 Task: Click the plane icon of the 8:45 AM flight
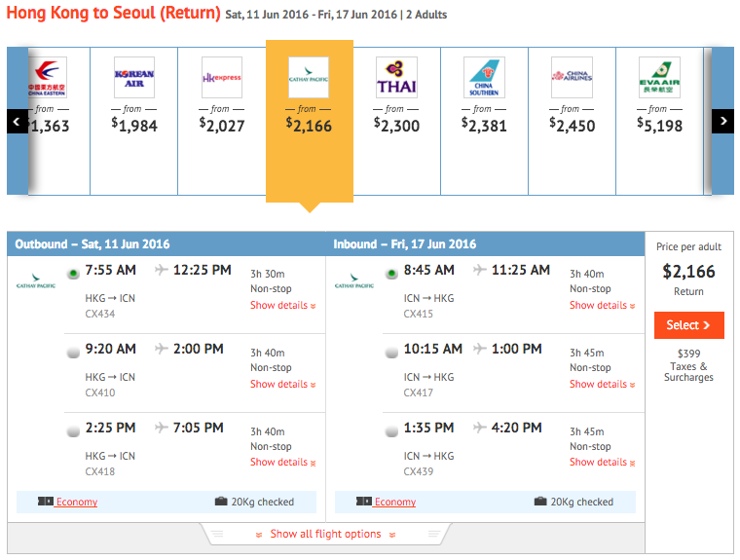click(480, 270)
